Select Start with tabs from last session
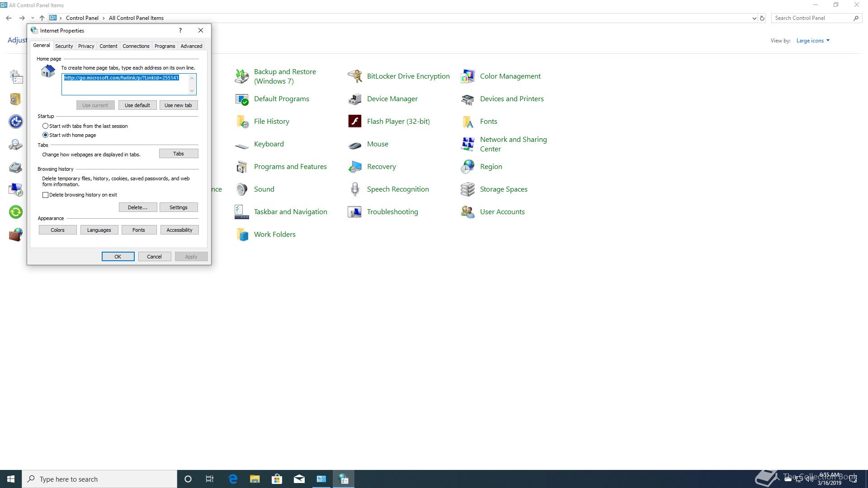 pyautogui.click(x=45, y=126)
